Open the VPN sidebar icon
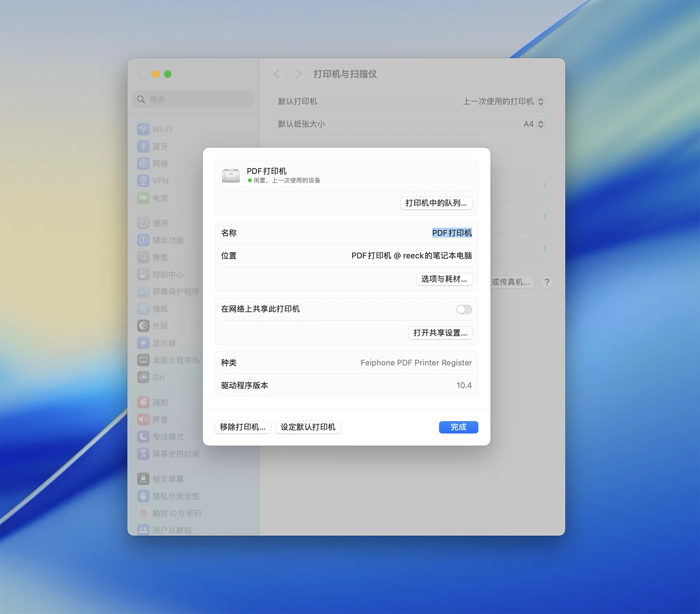This screenshot has height=614, width=700. coord(143,181)
